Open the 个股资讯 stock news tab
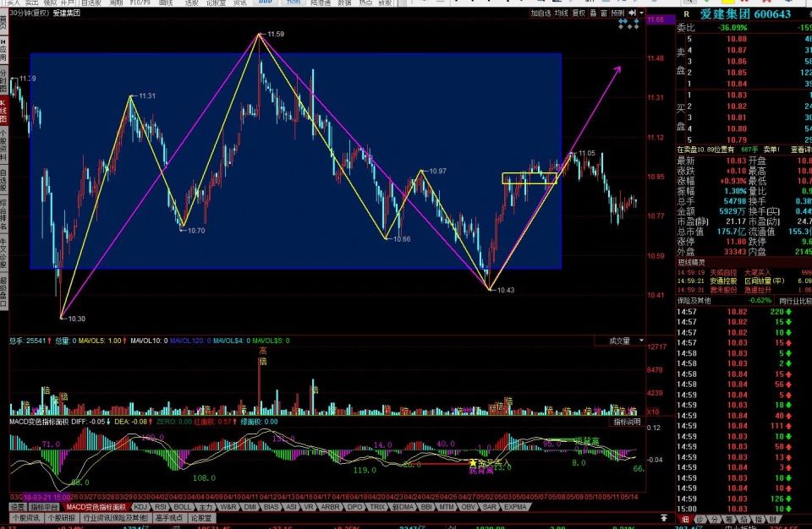Image resolution: width=812 pixels, height=529 pixels. pyautogui.click(x=25, y=518)
